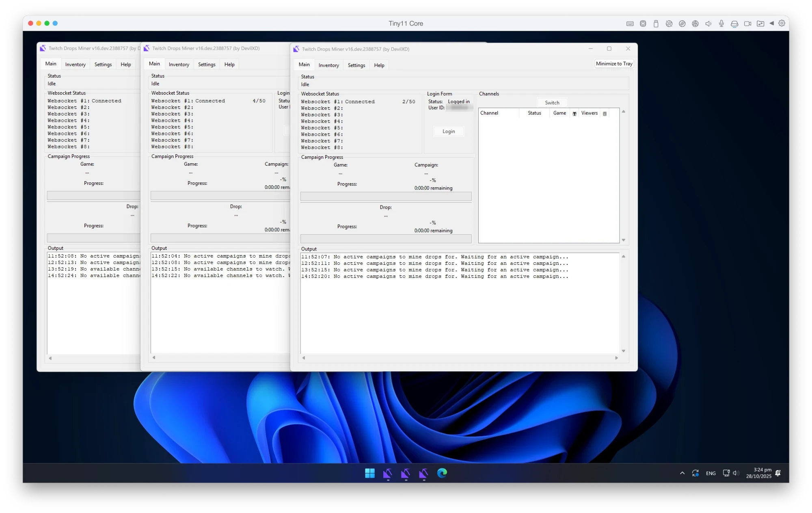Image resolution: width=812 pixels, height=513 pixels.
Task: Open the notification bell in the taskbar
Action: coord(778,473)
